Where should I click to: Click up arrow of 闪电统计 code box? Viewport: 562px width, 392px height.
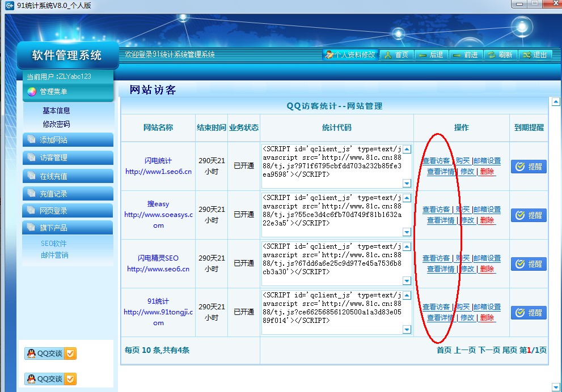click(x=407, y=149)
